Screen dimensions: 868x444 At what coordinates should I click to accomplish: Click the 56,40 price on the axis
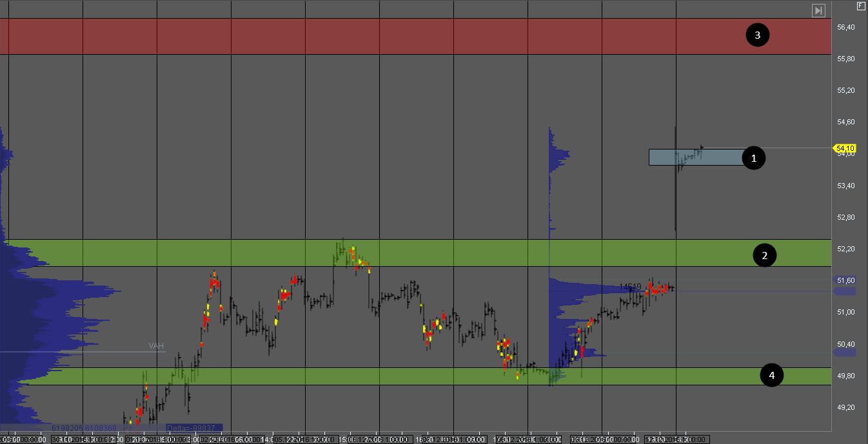845,27
